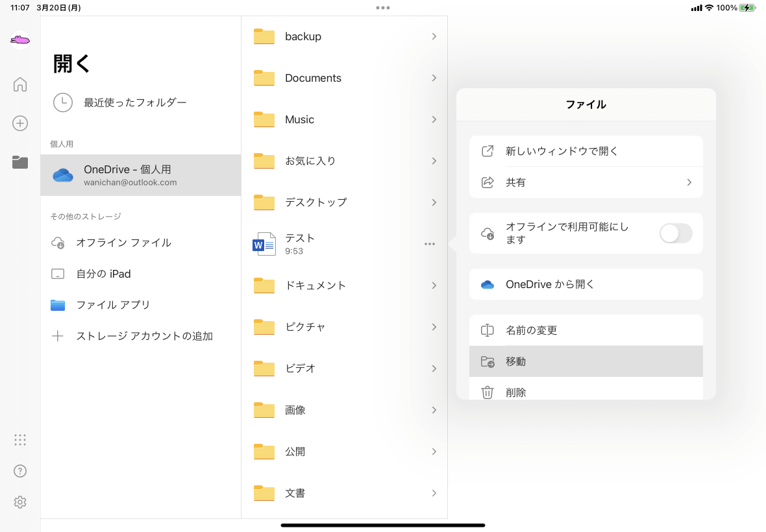Open the ファイル アプリ location
Screen dimensions: 766x532
click(x=113, y=305)
